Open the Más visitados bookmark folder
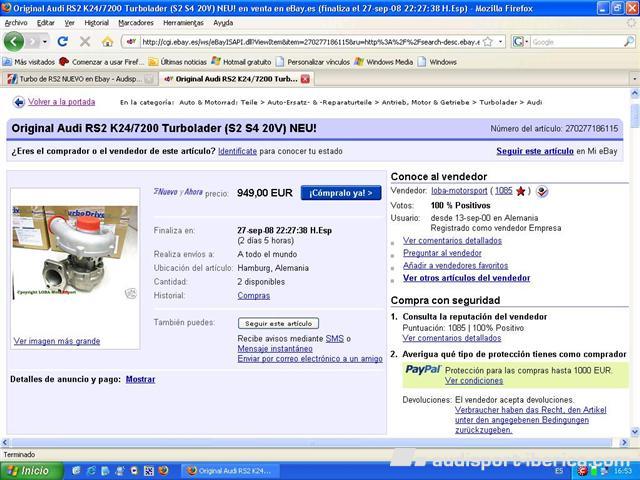Screen dimensions: 640x480 29,62
